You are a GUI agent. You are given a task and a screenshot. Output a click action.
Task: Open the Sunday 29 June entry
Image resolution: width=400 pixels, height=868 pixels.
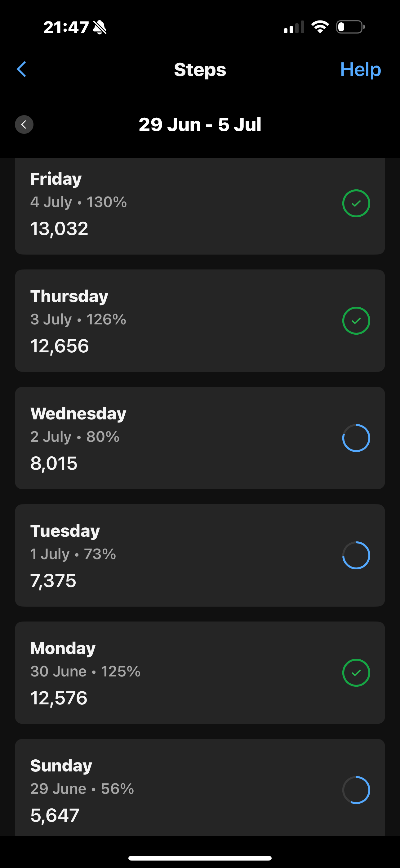pos(200,788)
